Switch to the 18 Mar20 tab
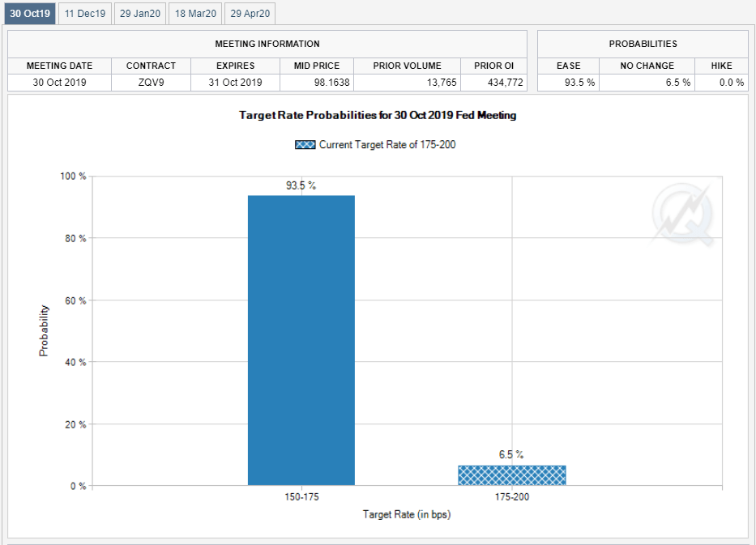Screen dimensions: 756x545 click(195, 14)
